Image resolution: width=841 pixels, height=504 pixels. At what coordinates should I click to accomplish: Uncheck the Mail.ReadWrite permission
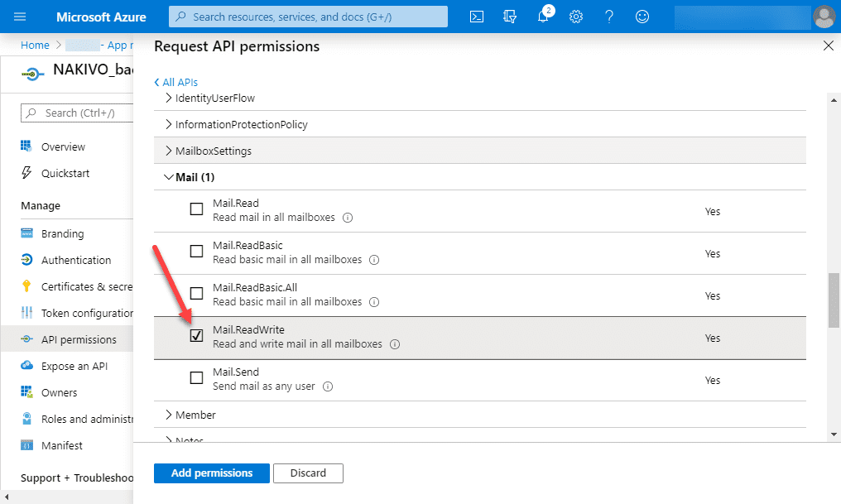(196, 336)
